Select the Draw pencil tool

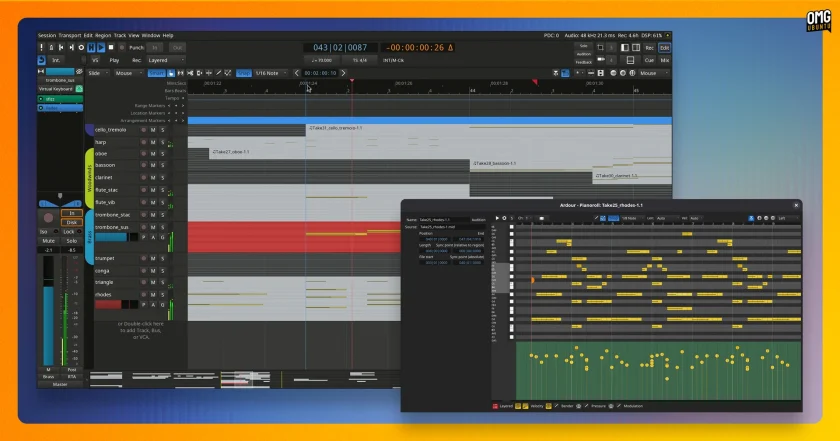219,73
